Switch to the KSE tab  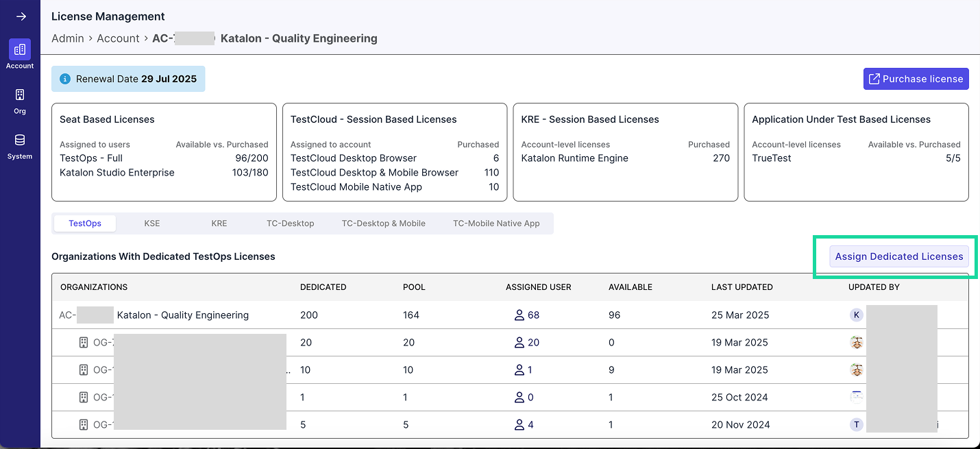click(x=152, y=223)
